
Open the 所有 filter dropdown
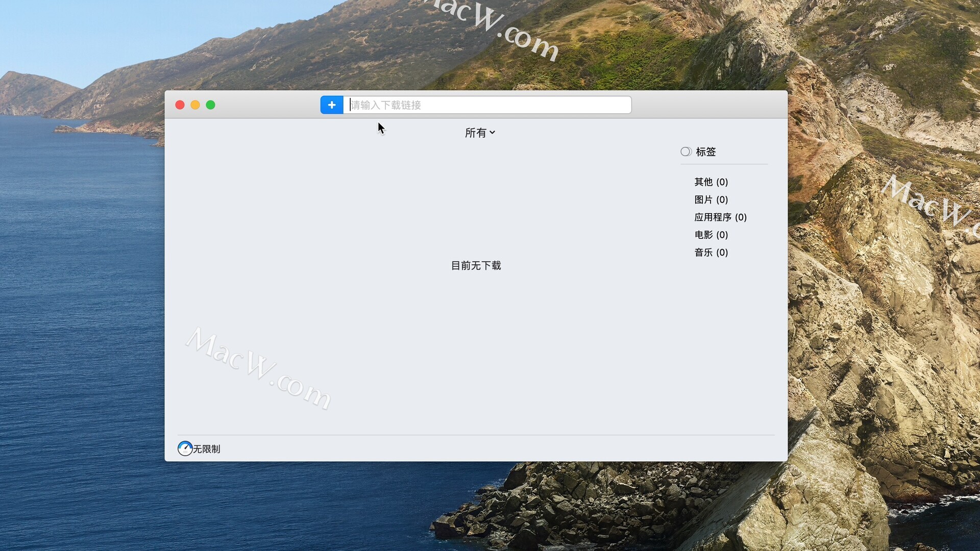coord(480,133)
